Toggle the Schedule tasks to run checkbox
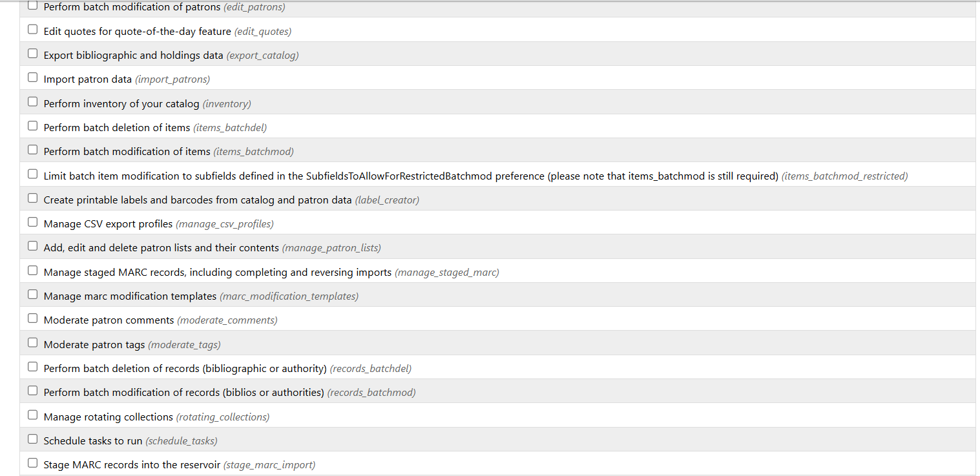 33,439
